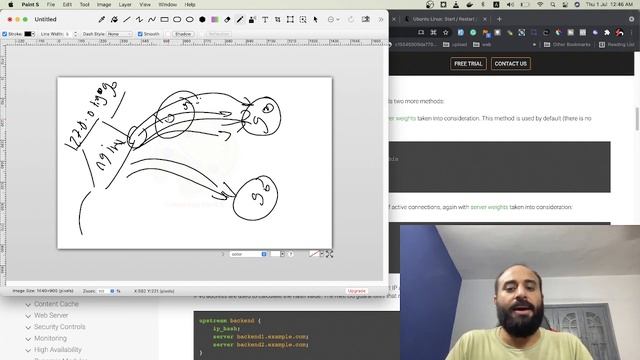Screen dimensions: 640x360
Task: Select the filled black circle tool
Action: (202, 19)
